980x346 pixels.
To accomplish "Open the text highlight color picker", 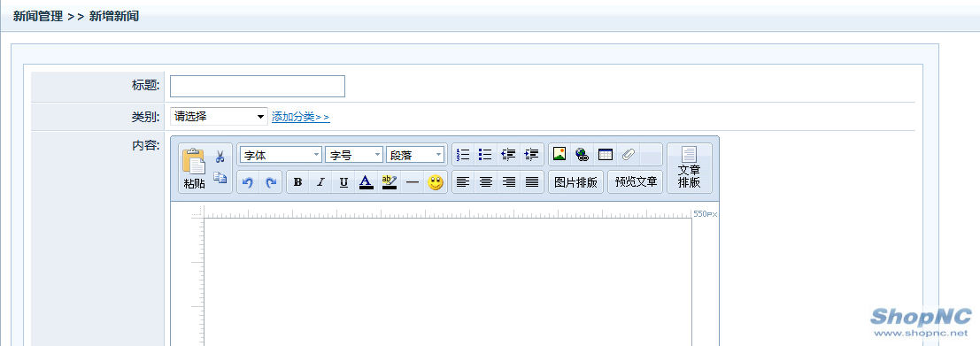I will (x=390, y=182).
